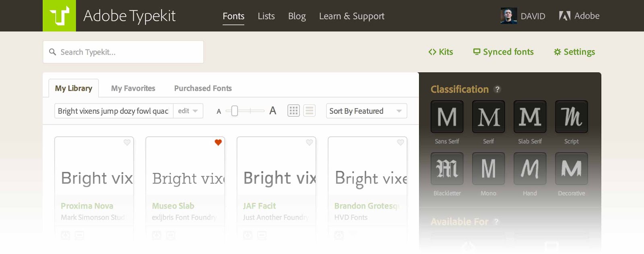644x254 pixels.
Task: Click the exljbris Font Foundry text
Action: pyautogui.click(x=184, y=217)
